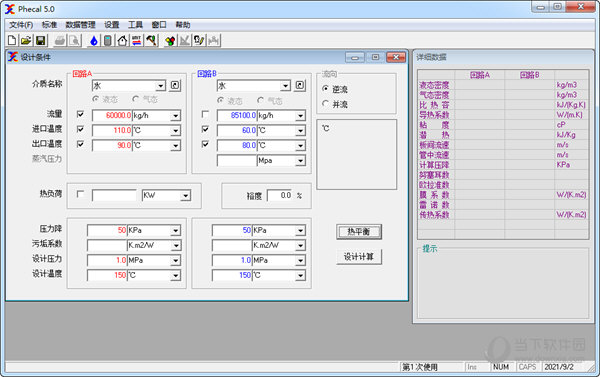
Task: Click loop A flow value 60000.0 field
Action: 112,116
